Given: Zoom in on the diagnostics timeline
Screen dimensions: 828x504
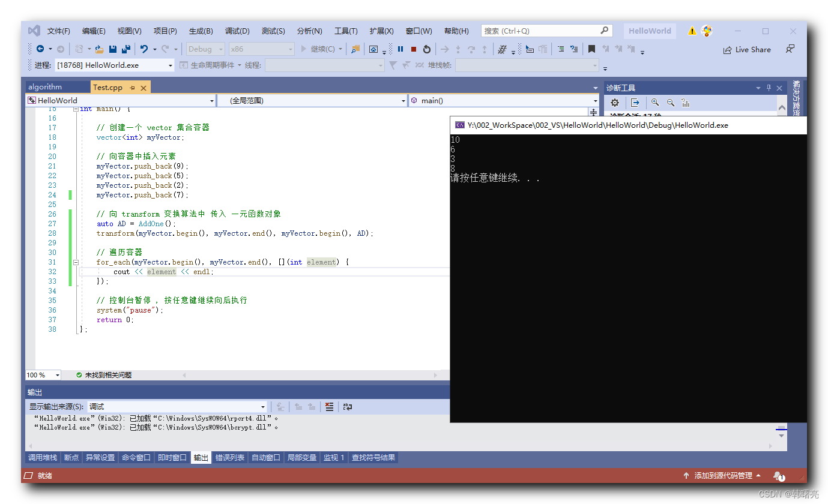Looking at the screenshot, I should (x=654, y=103).
